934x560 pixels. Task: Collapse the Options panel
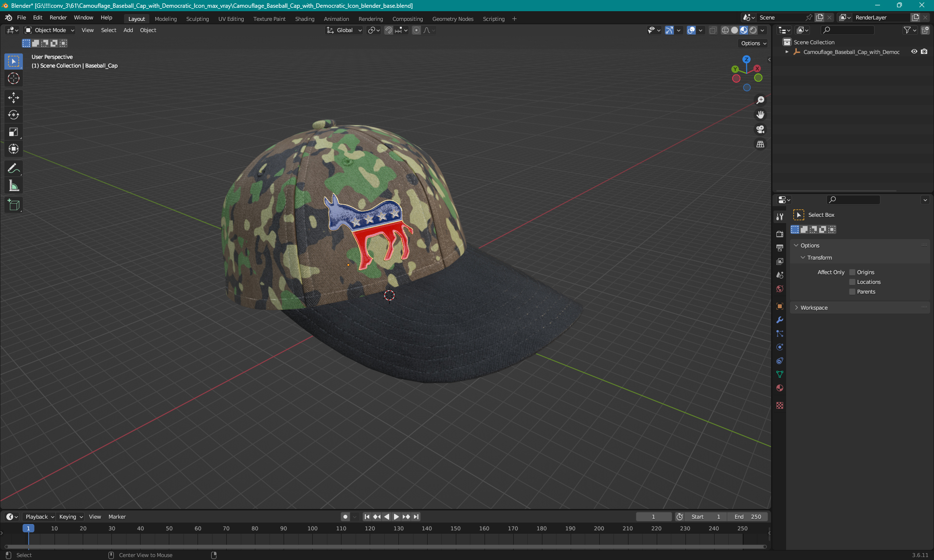pyautogui.click(x=796, y=245)
